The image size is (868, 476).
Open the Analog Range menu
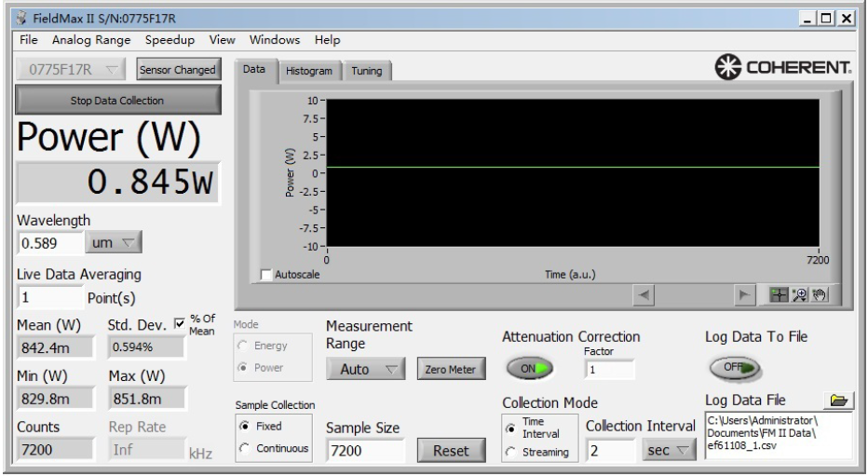[92, 40]
